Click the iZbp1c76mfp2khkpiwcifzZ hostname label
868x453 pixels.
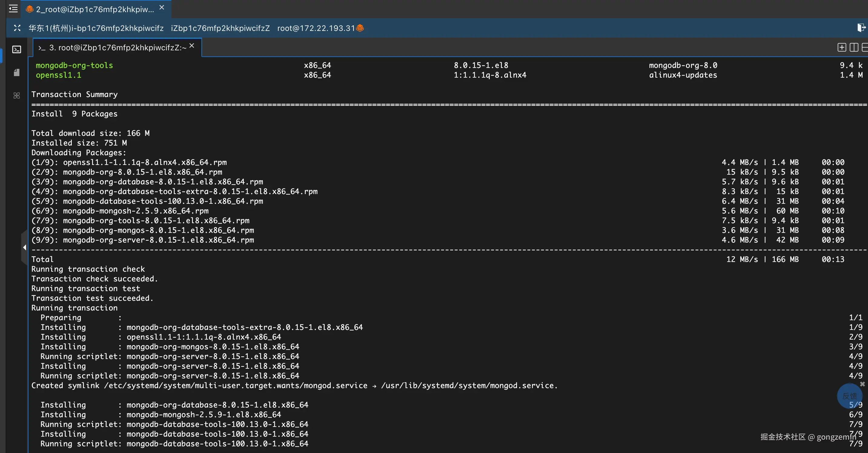point(220,28)
